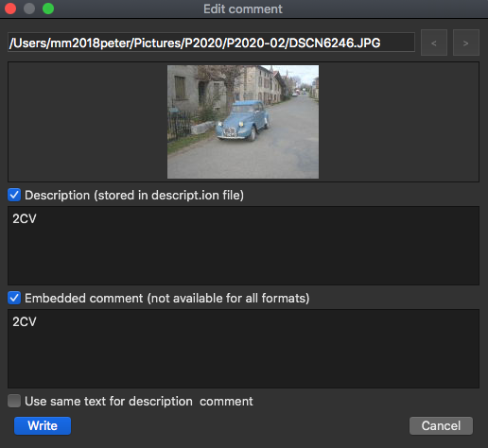
Task: Go to the previous image arrow button
Action: point(434,43)
